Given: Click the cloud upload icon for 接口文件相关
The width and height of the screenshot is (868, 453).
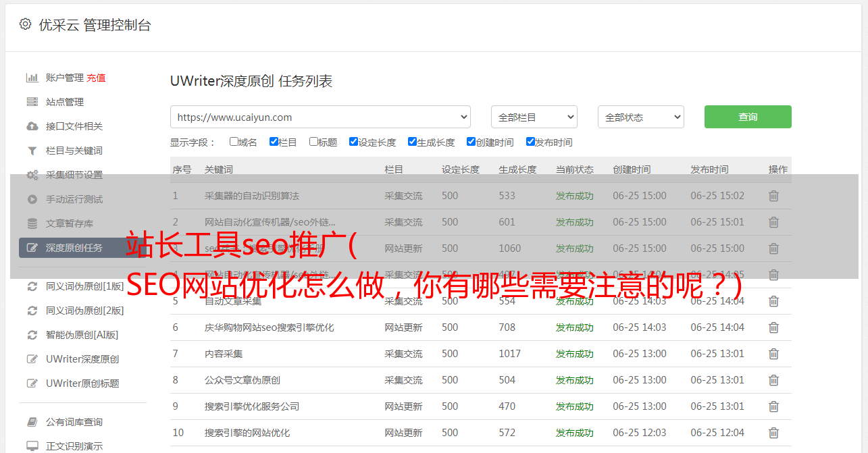Looking at the screenshot, I should (32, 126).
